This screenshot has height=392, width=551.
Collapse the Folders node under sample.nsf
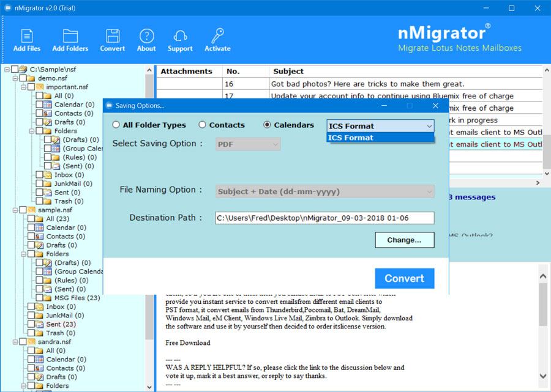click(x=23, y=254)
